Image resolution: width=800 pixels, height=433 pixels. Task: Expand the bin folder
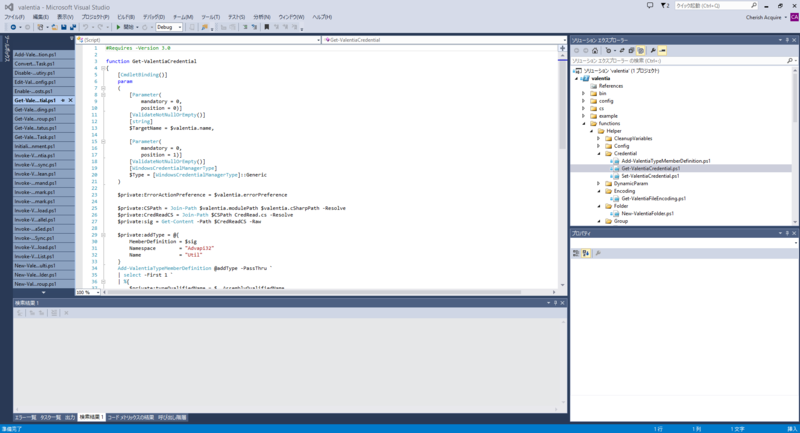coord(584,93)
